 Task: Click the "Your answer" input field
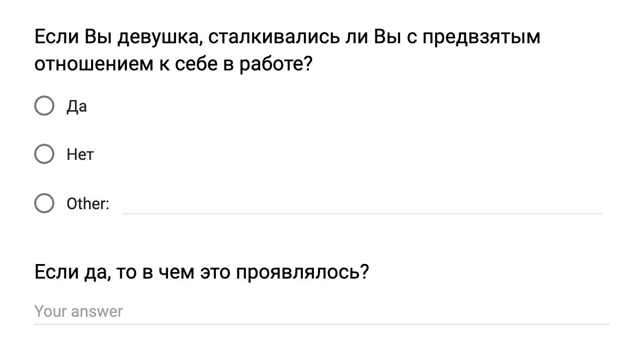(322, 312)
